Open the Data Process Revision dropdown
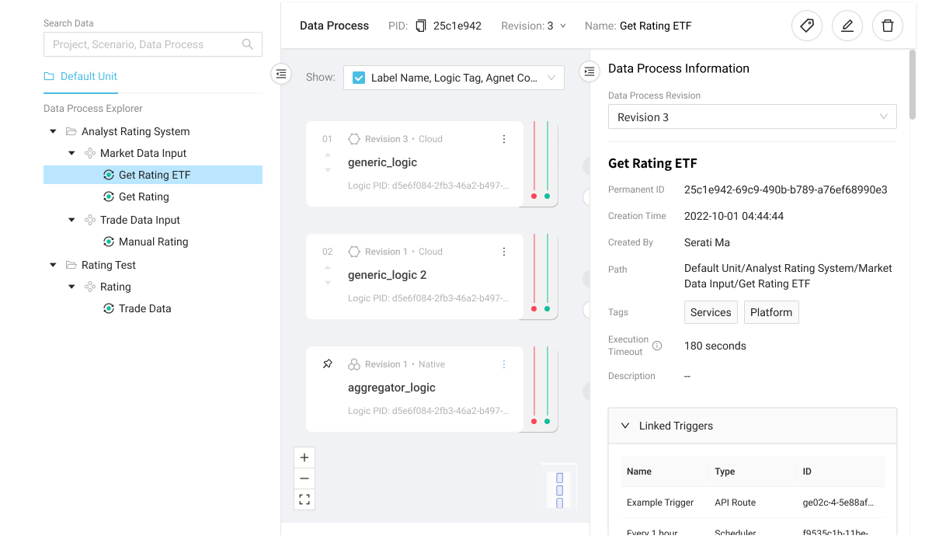 click(752, 117)
